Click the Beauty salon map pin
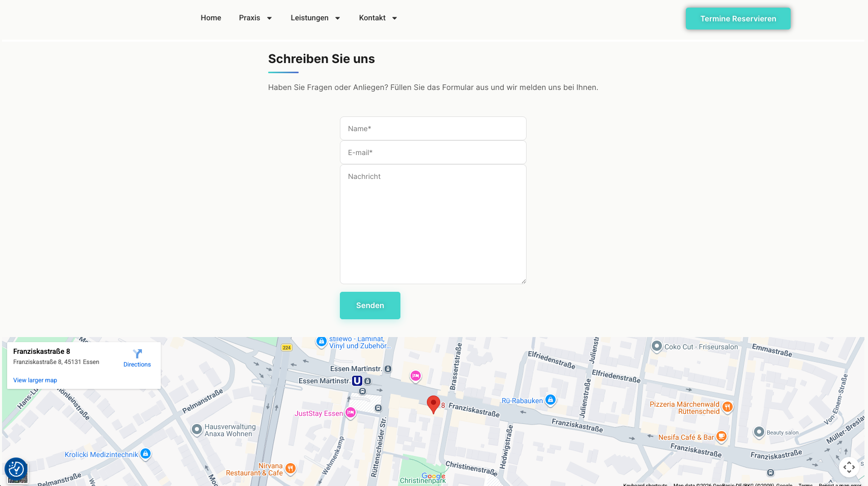 [759, 433]
